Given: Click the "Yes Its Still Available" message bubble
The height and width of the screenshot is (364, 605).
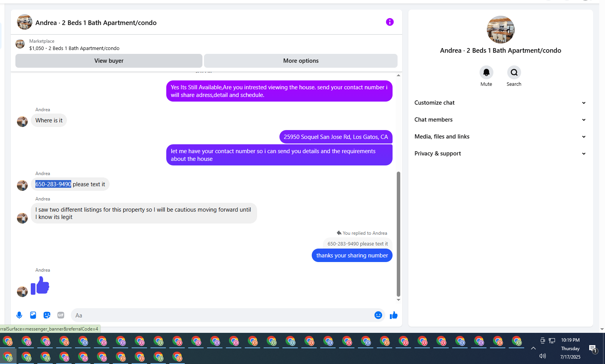Looking at the screenshot, I should click(x=279, y=91).
